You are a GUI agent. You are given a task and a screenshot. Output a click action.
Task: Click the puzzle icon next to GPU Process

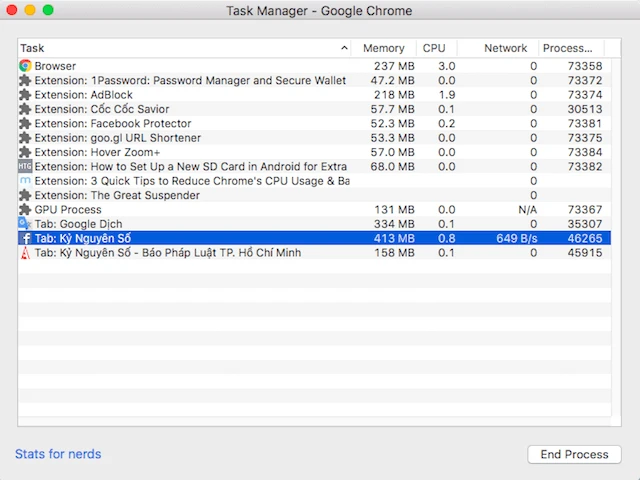coord(25,210)
